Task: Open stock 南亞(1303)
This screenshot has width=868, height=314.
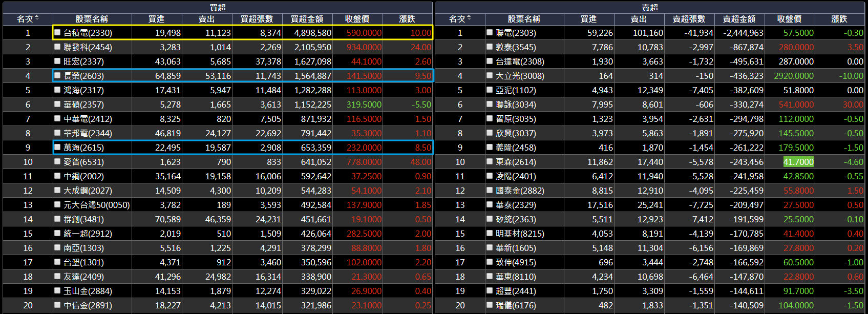Action: point(83,248)
